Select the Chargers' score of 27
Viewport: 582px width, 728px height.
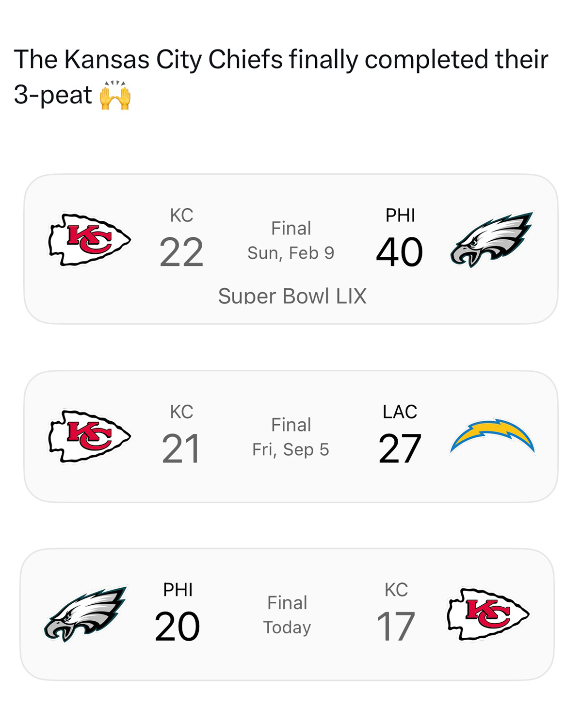coord(400,449)
